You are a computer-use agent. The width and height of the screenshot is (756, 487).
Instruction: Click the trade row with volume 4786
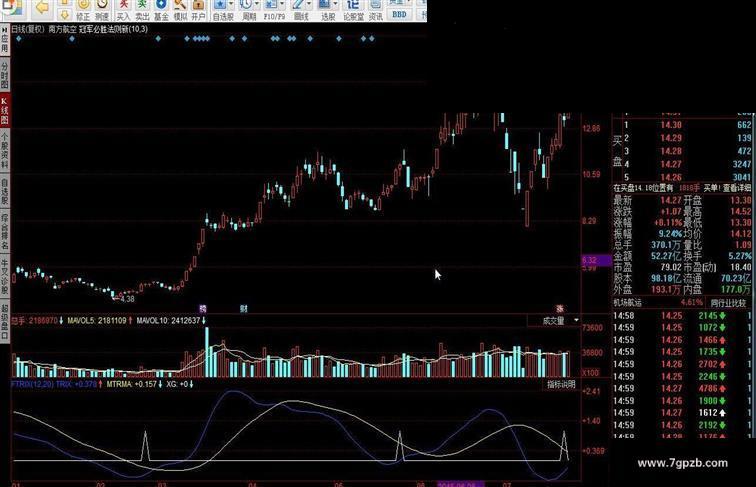682,389
